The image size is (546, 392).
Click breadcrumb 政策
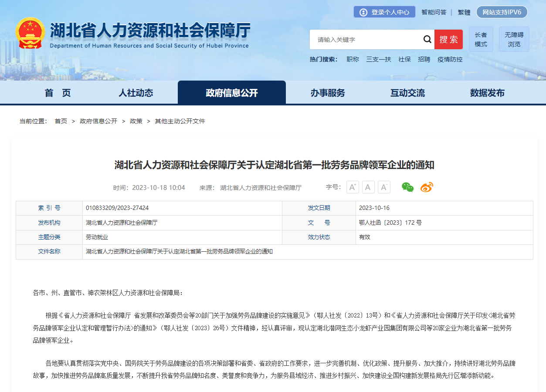click(x=136, y=121)
